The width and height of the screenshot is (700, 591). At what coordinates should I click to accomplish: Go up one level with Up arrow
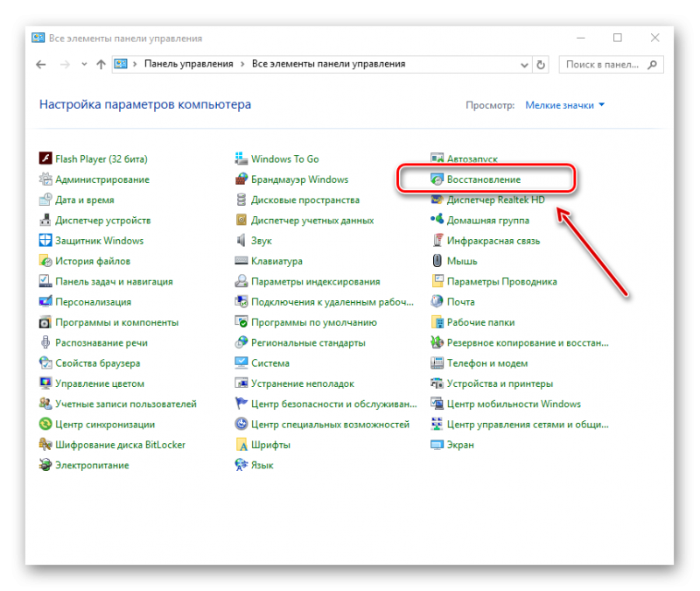(101, 64)
